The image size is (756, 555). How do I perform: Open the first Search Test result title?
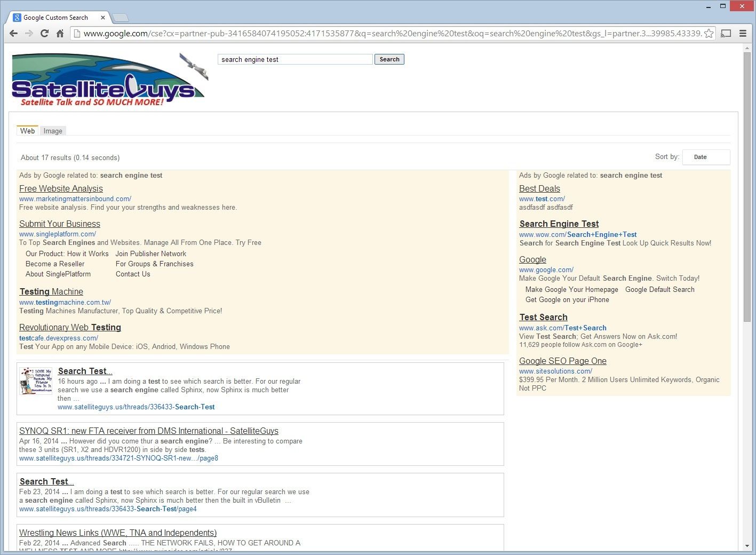coord(85,371)
